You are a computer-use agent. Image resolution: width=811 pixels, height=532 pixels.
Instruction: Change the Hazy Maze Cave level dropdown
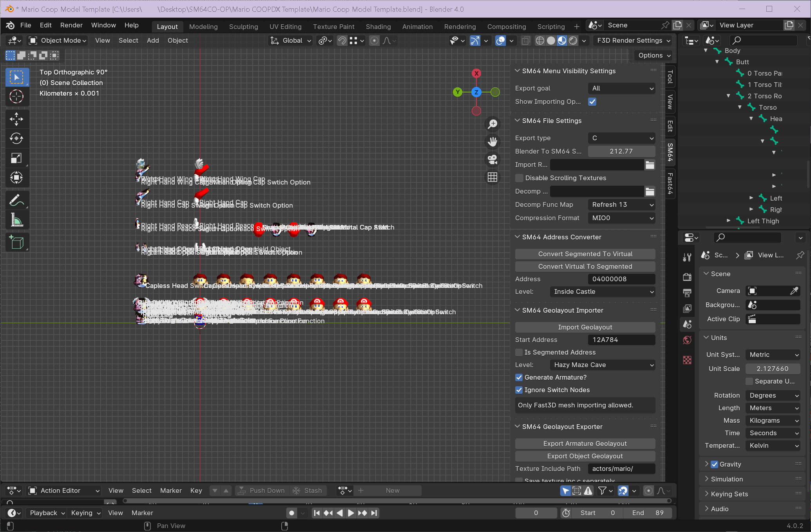point(603,365)
